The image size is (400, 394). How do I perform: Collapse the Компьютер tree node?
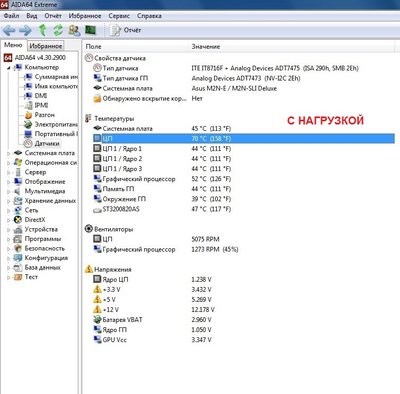[9, 68]
